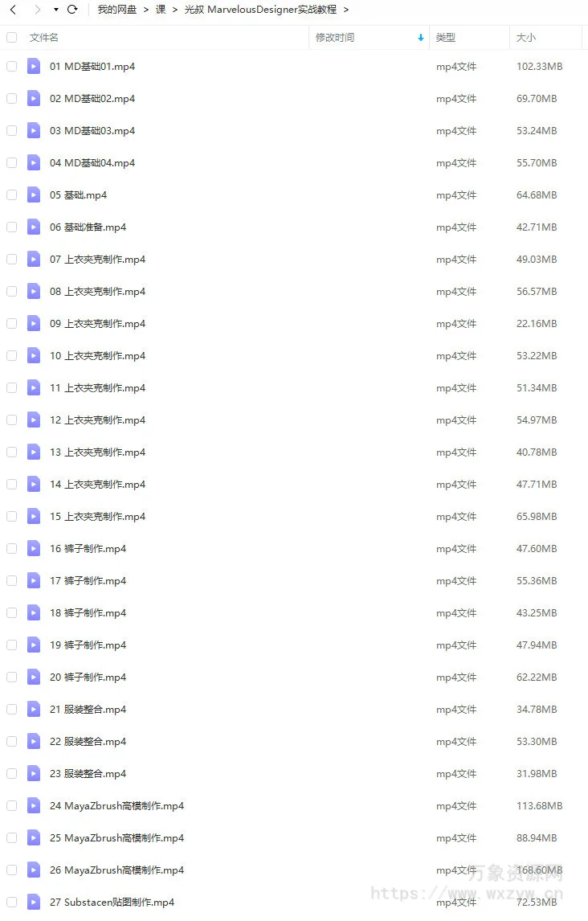The image size is (588, 921).
Task: Click video icon of 16 裤子制作.mp4
Action: [x=34, y=549]
